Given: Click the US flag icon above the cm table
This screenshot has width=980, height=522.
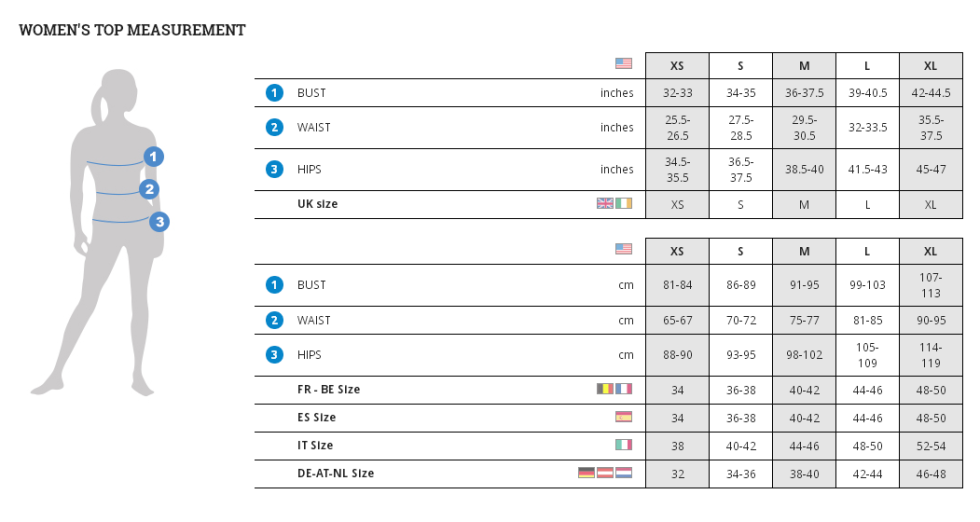Looking at the screenshot, I should [x=623, y=249].
